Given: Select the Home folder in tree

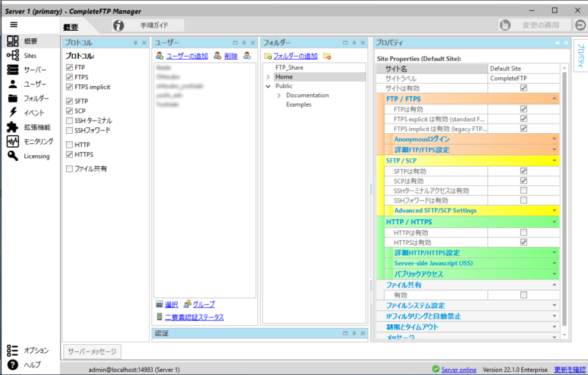Looking at the screenshot, I should pyautogui.click(x=284, y=76).
